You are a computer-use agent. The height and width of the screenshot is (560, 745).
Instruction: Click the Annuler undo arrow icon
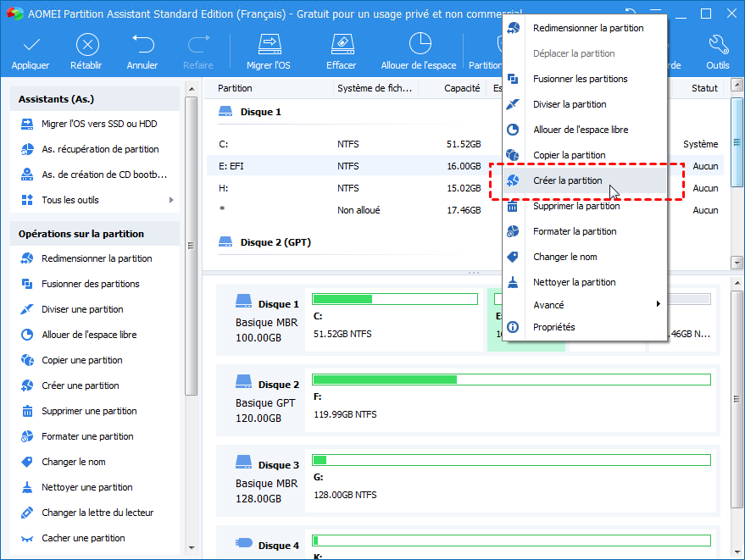142,44
